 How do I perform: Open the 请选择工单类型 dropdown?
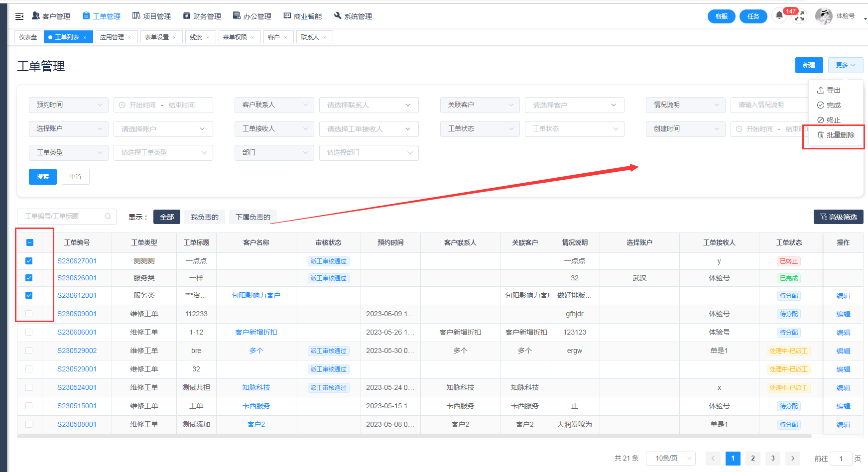[x=163, y=153]
